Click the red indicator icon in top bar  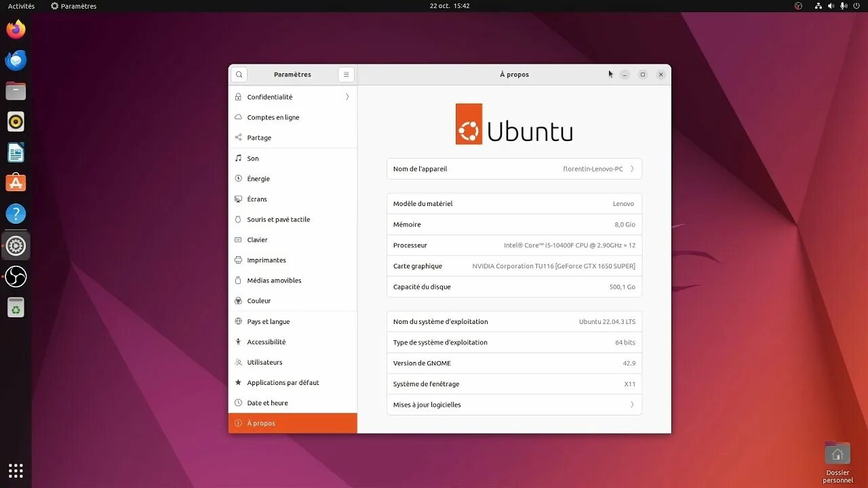click(x=798, y=6)
